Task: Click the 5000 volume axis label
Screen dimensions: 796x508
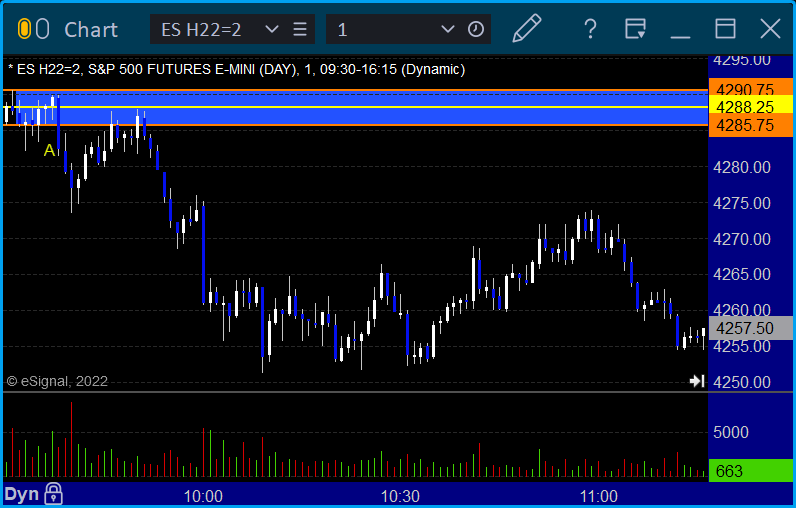Action: pyautogui.click(x=731, y=432)
